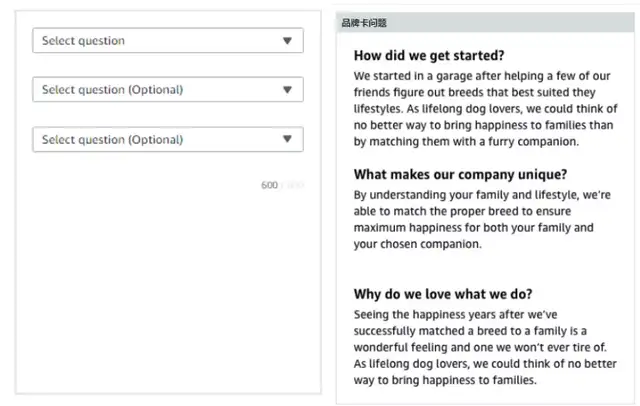
Task: Open the second "Select question (Optional)" dropdown
Action: click(160, 90)
